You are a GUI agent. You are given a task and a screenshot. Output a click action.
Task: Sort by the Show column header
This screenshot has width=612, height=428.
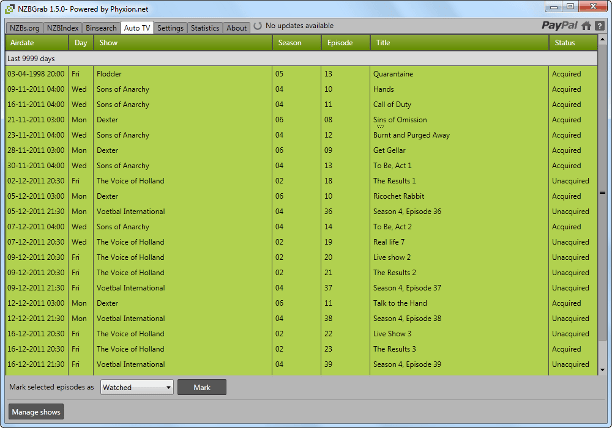[x=183, y=43]
